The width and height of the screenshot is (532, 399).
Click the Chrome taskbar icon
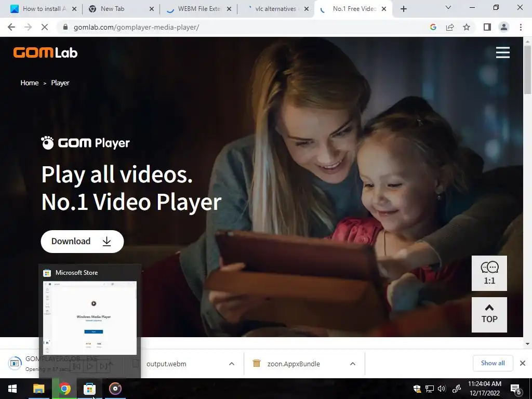click(64, 389)
